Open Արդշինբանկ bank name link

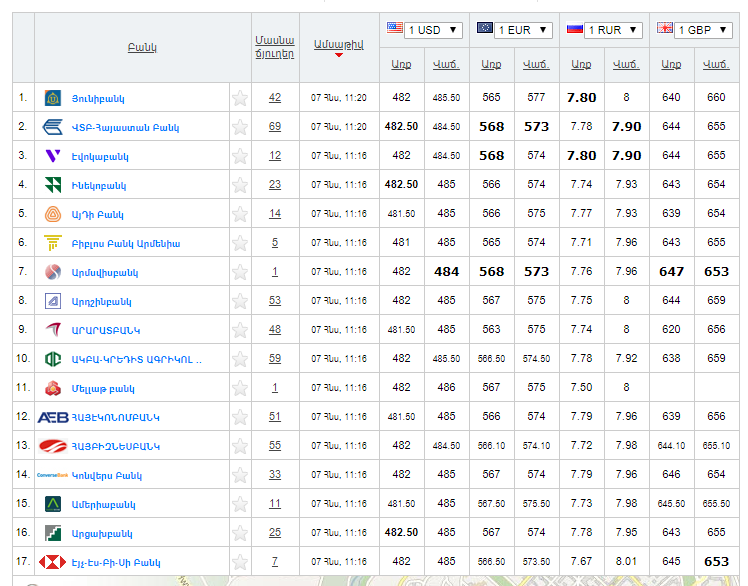pos(102,302)
